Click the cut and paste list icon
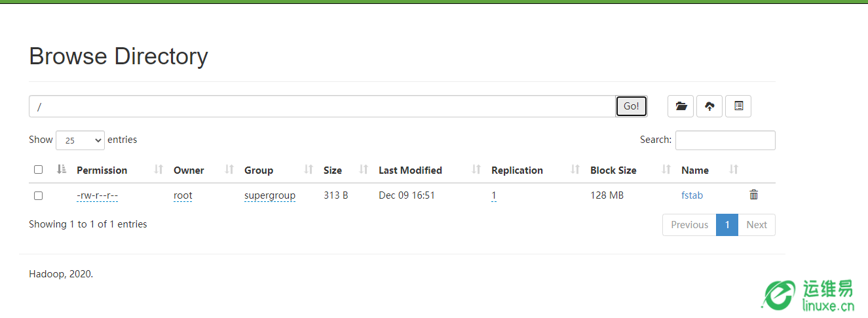868x318 pixels. [x=738, y=106]
